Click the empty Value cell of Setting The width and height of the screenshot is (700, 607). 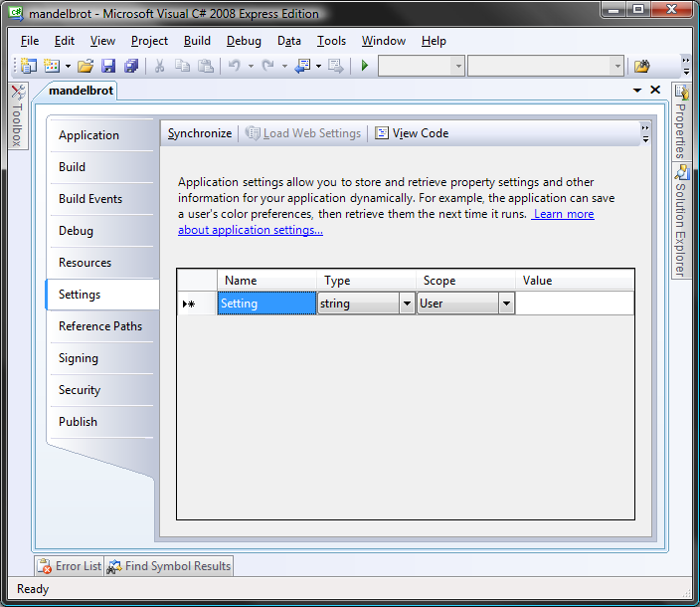[575, 303]
